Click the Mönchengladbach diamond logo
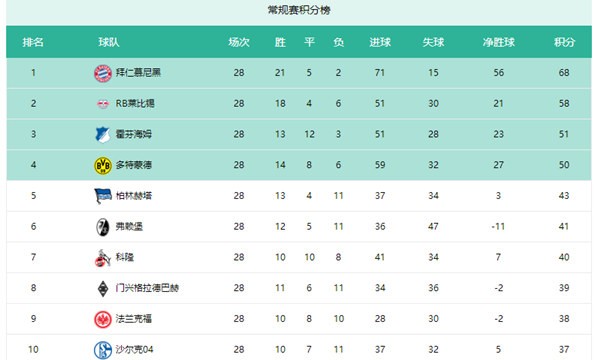The image size is (600, 360). [103, 288]
